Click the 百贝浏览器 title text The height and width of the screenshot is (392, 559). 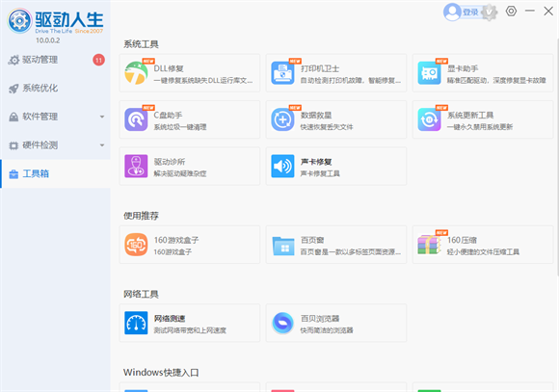pyautogui.click(x=320, y=319)
